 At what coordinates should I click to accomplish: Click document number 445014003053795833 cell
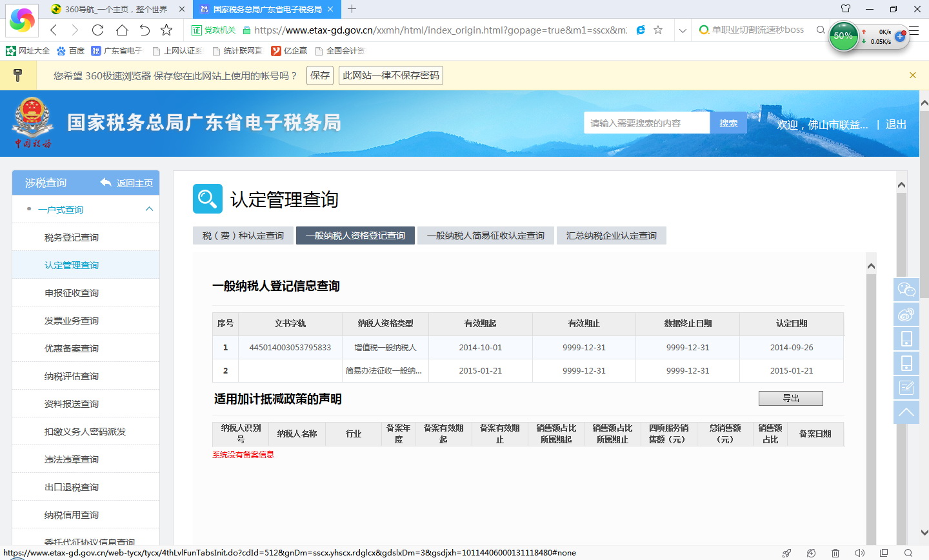(290, 347)
